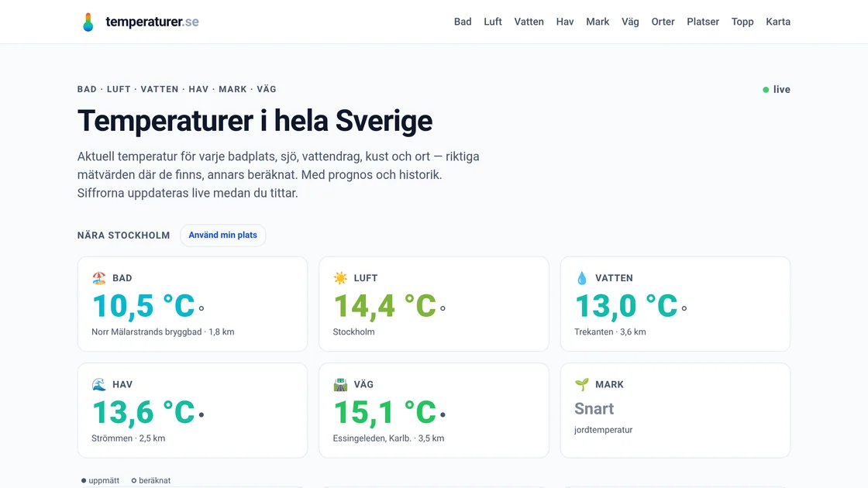
Task: Click the hollow dot beside 13,0 °C
Action: [x=684, y=308]
